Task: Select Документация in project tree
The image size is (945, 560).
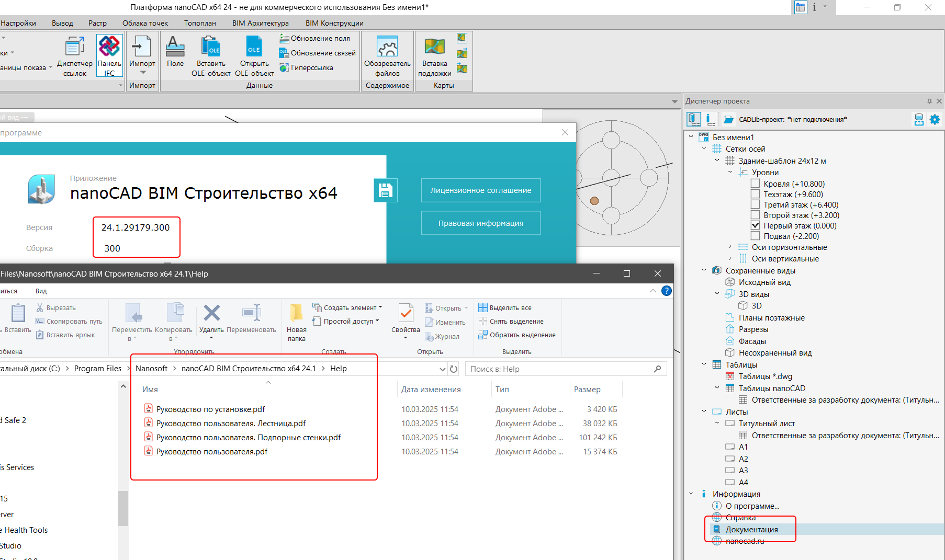Action: click(751, 529)
